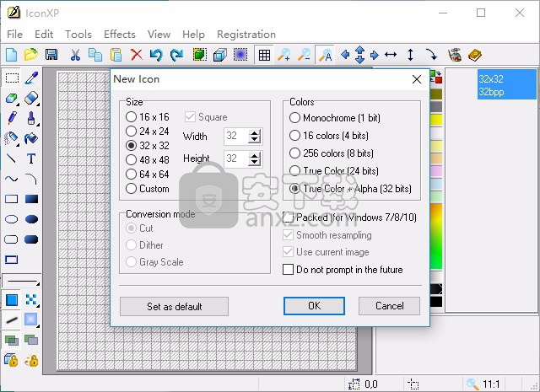Open a file with the folder icon
540x392 pixels.
pyautogui.click(x=31, y=55)
